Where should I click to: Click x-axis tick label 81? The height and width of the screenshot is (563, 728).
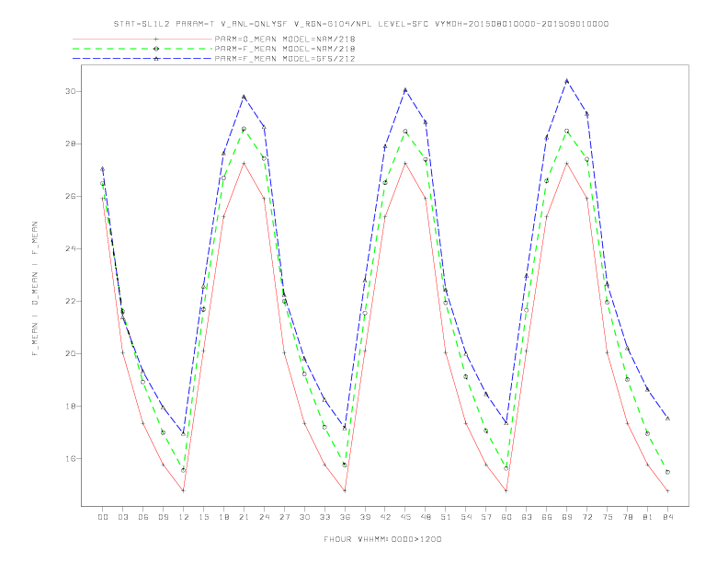[648, 517]
